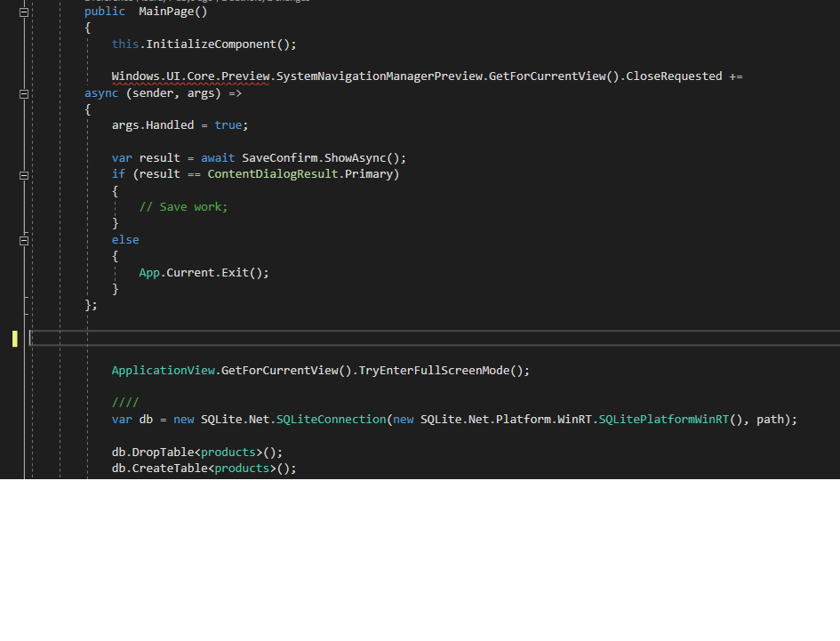Click the else keyword
Image resolution: width=840 pixels, height=641 pixels.
125,239
